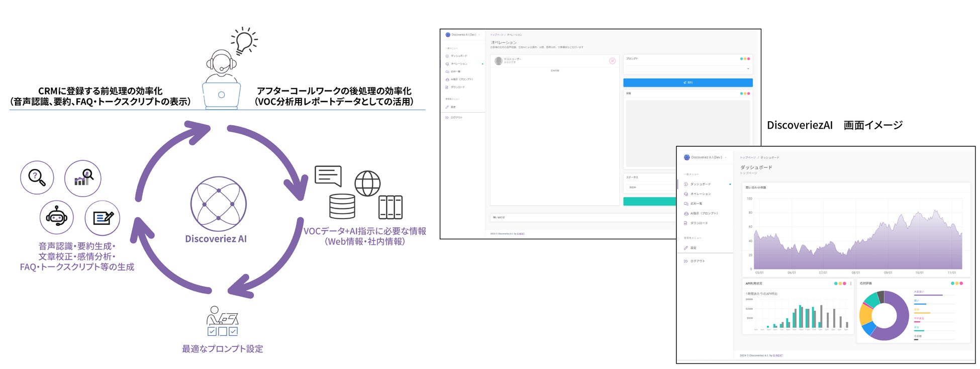Click the Discoveriez A.I. logo in Dashboard window

pos(687,157)
